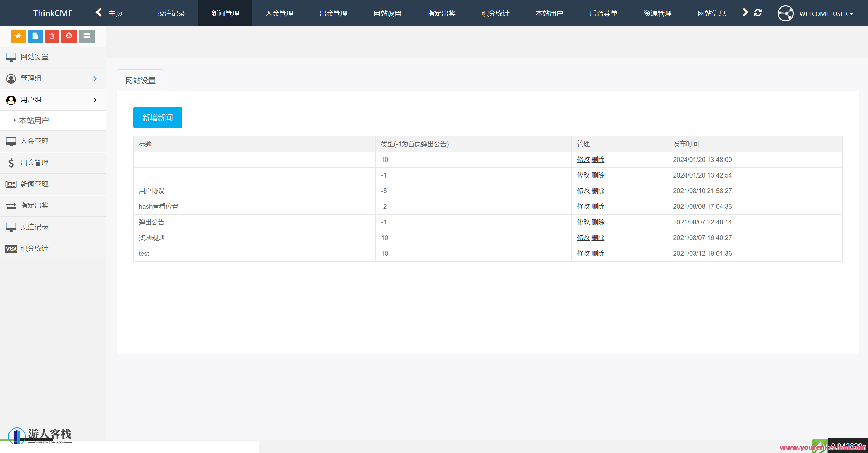Click 修改 link for 用户协议 row
Viewport: 868px width, 453px height.
click(583, 191)
